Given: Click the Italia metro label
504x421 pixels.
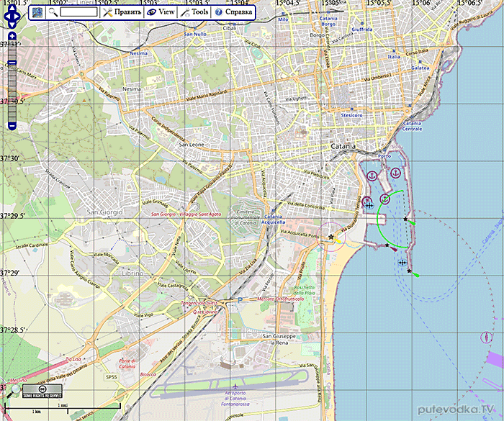Looking at the screenshot, I should coord(394,57).
